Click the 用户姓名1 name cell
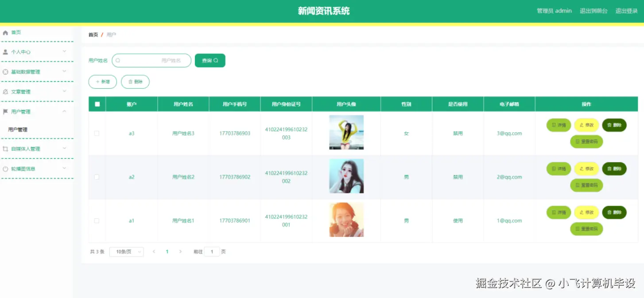This screenshot has height=298, width=644. [x=183, y=221]
